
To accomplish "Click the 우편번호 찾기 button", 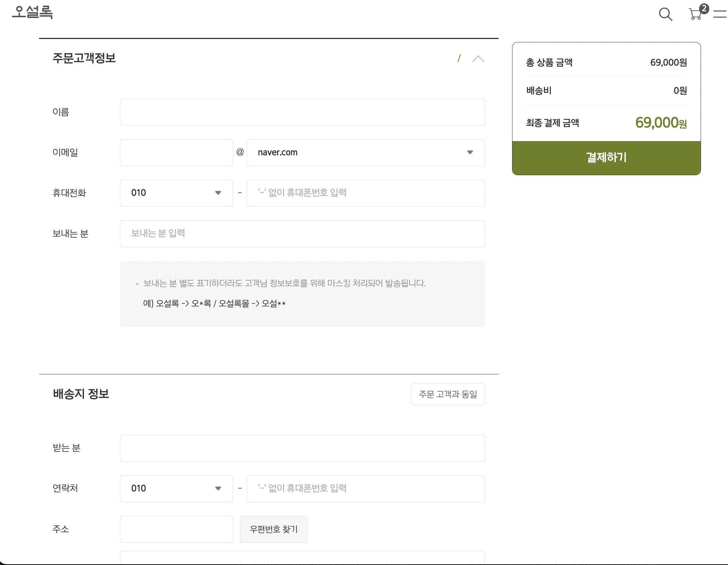I will coord(273,529).
